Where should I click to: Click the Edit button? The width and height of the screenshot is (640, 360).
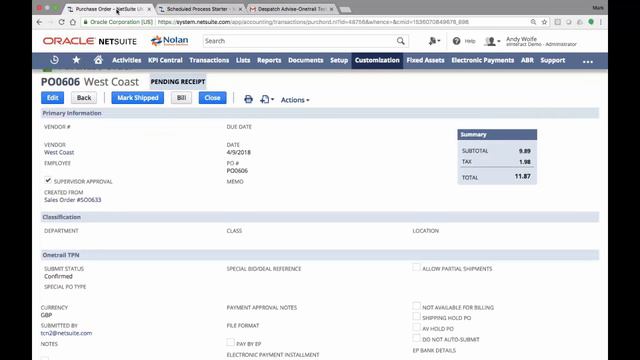[52, 98]
